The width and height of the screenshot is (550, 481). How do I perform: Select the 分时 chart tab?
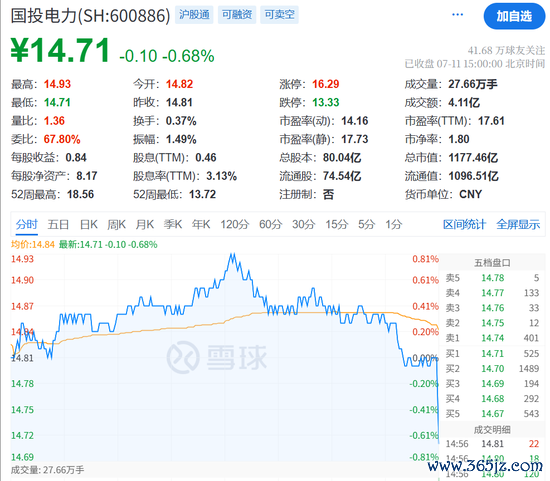click(x=27, y=224)
